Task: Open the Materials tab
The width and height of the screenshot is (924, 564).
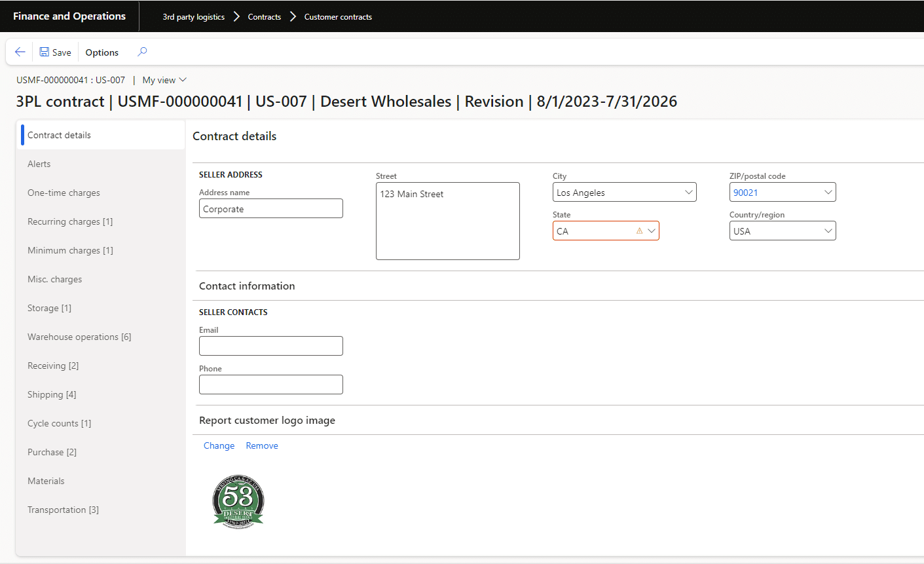Action: 101,481
